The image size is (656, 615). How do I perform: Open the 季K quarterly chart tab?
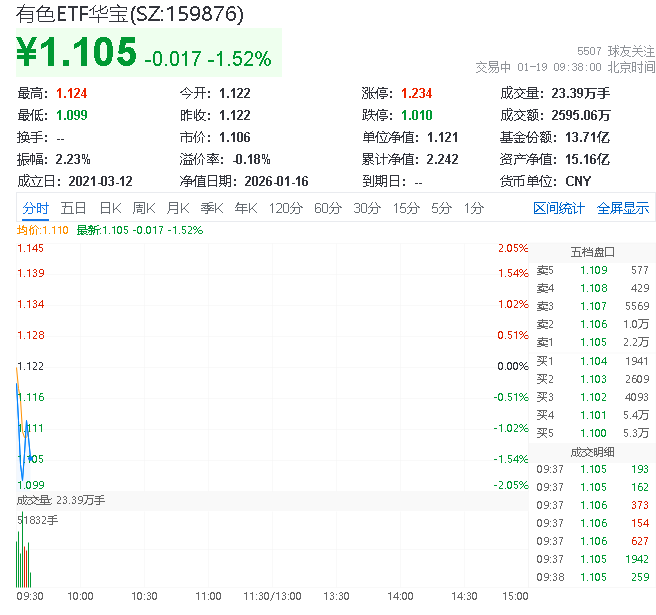tap(212, 208)
